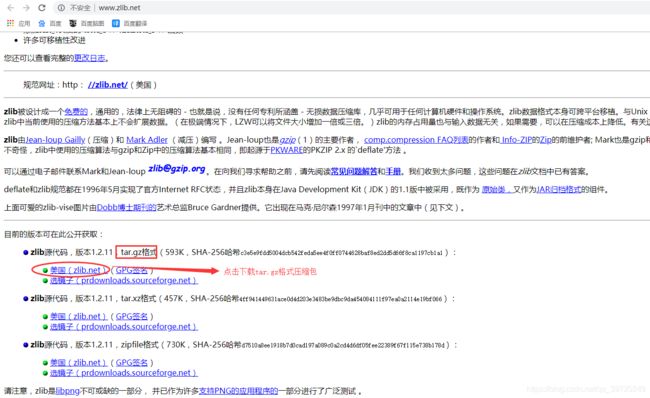Click the 'tar.gz格式' text
Image resolution: width=650 pixels, height=398 pixels.
[x=138, y=252]
